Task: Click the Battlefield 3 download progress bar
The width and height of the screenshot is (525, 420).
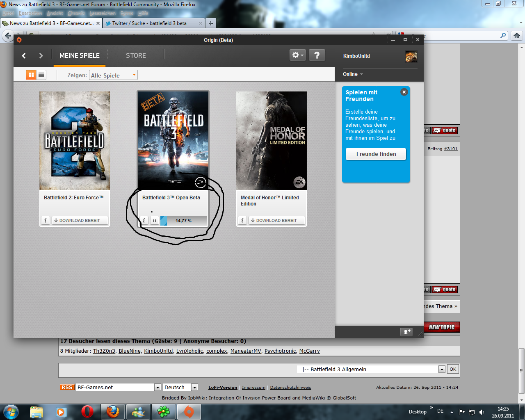Action: (183, 221)
